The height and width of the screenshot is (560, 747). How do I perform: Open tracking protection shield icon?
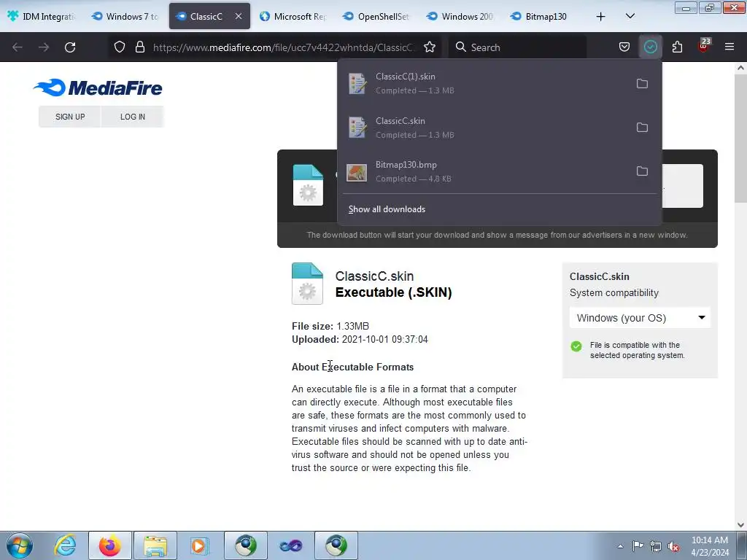[120, 47]
